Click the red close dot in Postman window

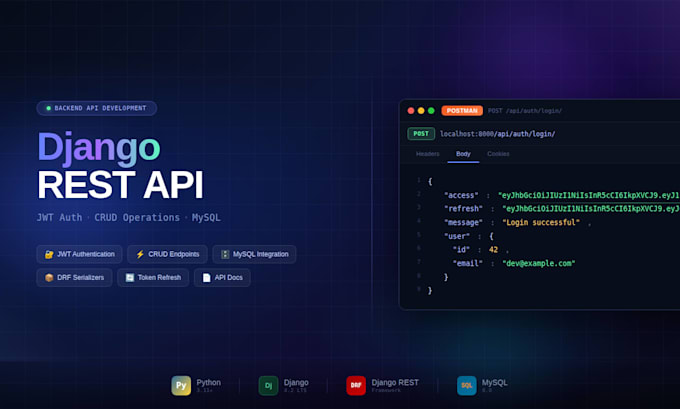[x=411, y=111]
